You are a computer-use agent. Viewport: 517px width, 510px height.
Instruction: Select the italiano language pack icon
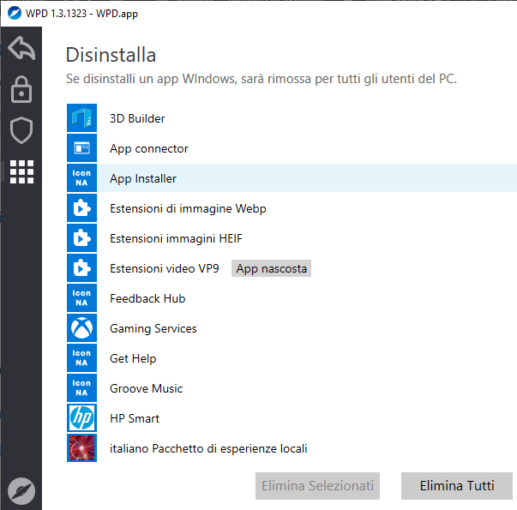point(82,448)
